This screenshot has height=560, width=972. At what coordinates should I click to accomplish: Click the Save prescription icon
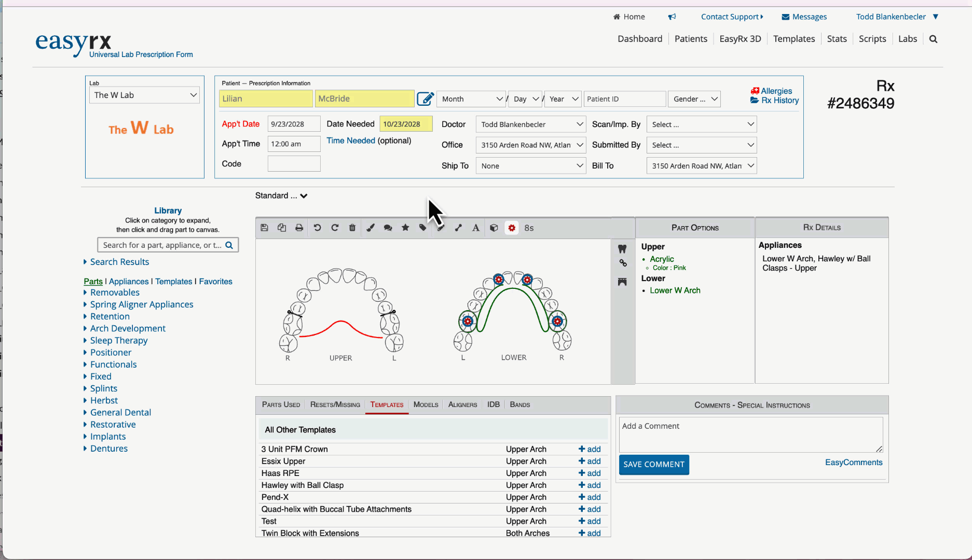pos(264,228)
